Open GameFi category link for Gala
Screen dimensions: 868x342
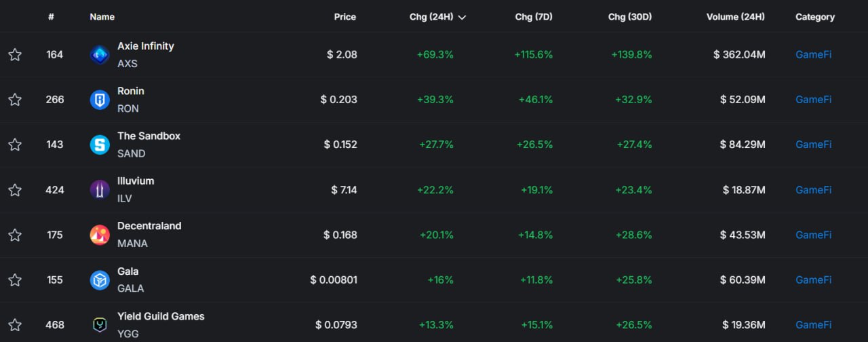(x=813, y=280)
